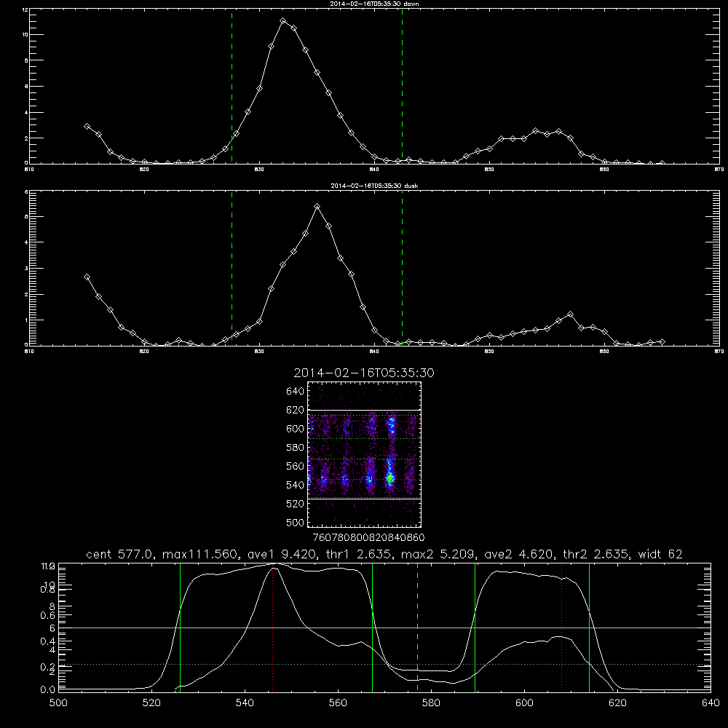The image size is (728, 728).
Task: Click the green vertical line near 567
Action: (x=372, y=627)
